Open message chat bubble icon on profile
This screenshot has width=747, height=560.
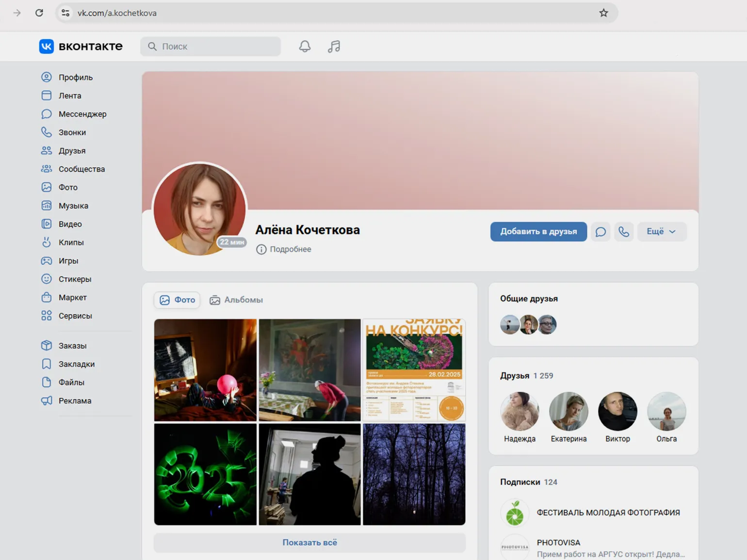click(x=601, y=232)
